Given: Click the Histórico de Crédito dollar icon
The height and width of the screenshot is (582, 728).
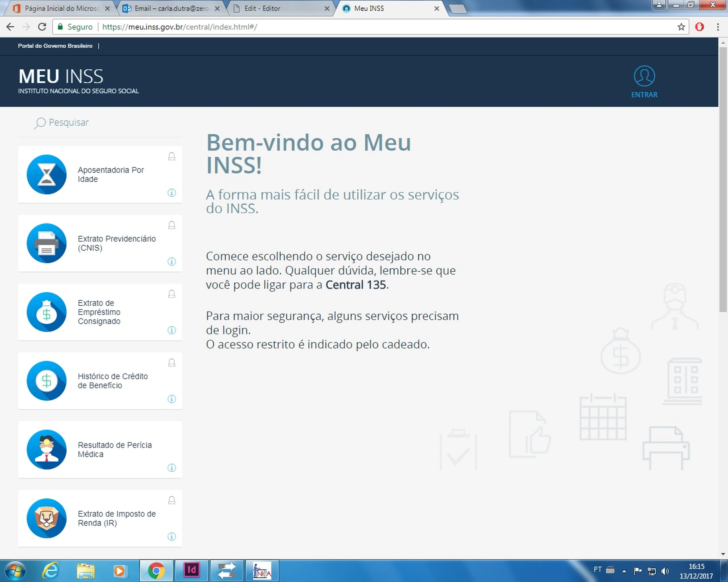Looking at the screenshot, I should tap(47, 381).
